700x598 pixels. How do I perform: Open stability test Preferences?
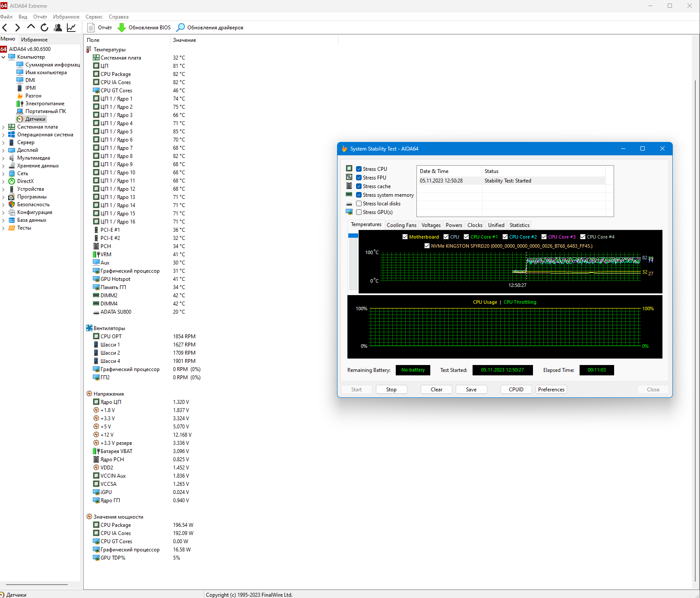[x=551, y=390]
